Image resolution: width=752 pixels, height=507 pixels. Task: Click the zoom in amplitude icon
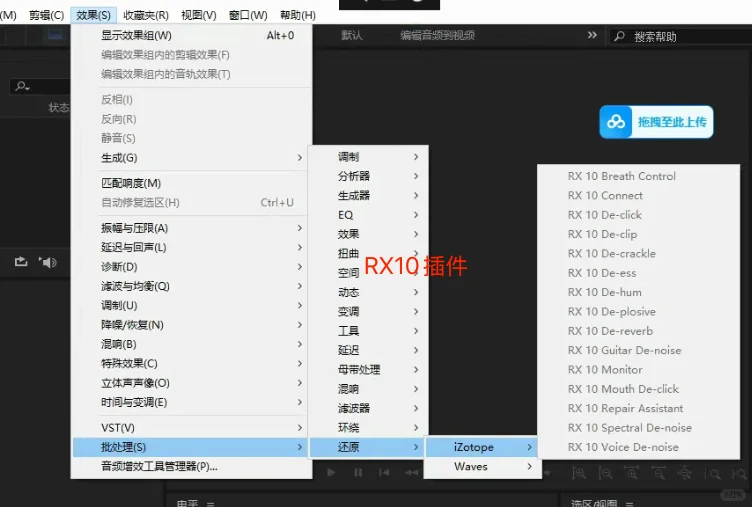point(579,473)
